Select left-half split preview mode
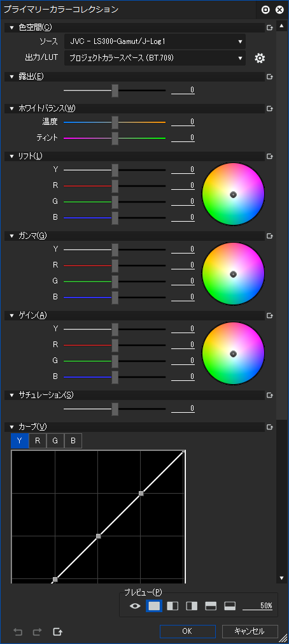Image resolution: width=289 pixels, height=644 pixels. click(x=173, y=606)
